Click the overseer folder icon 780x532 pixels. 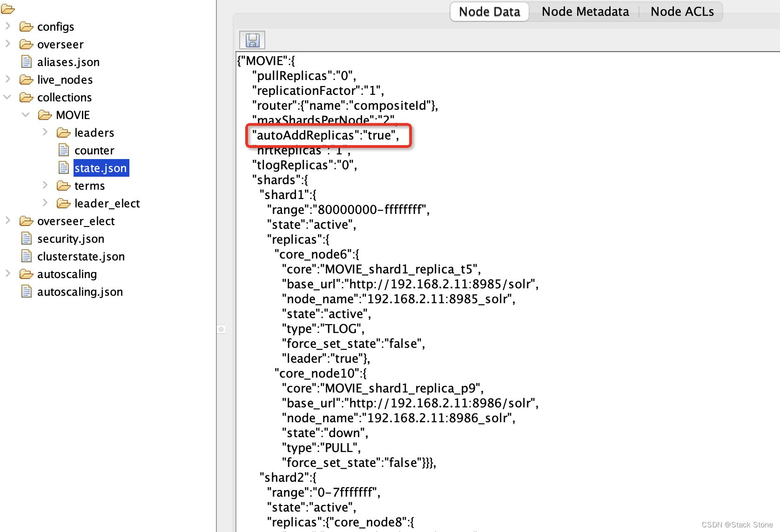pos(27,45)
